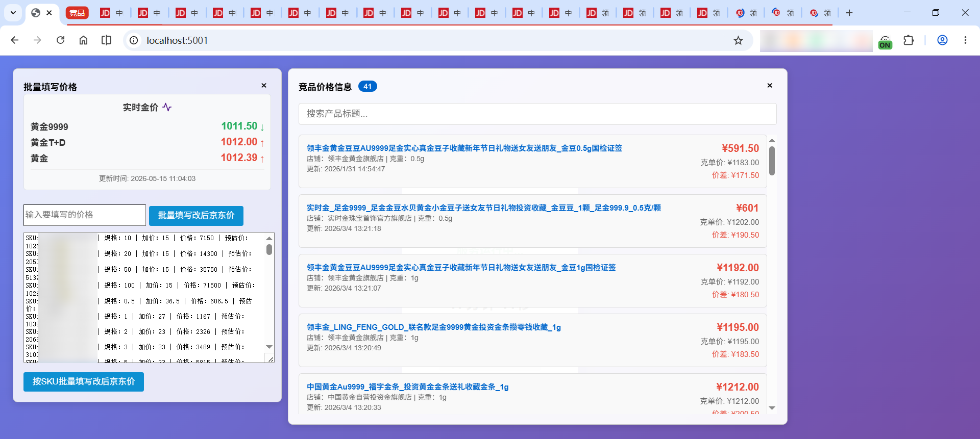
Task: Click the extension icon marked ON
Action: click(885, 42)
